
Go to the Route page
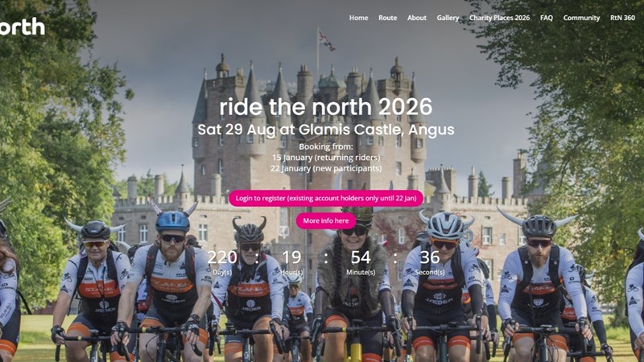pyautogui.click(x=388, y=18)
